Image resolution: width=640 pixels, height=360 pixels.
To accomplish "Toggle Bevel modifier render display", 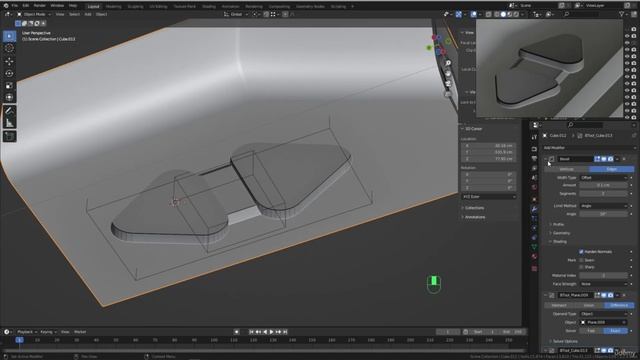I will click(x=610, y=159).
